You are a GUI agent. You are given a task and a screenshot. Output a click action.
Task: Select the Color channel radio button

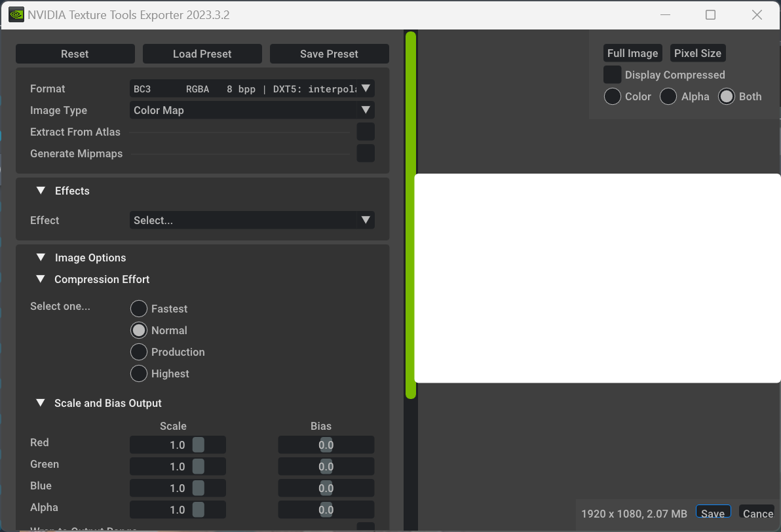click(612, 96)
